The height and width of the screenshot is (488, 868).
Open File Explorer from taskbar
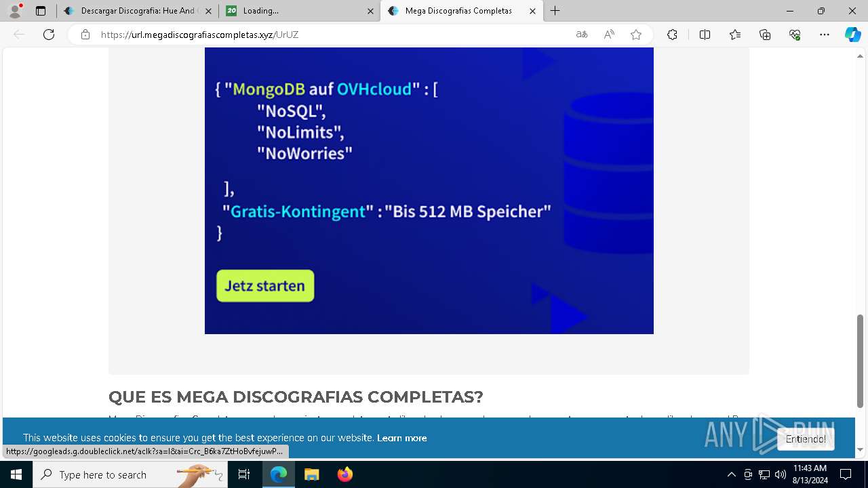click(311, 474)
